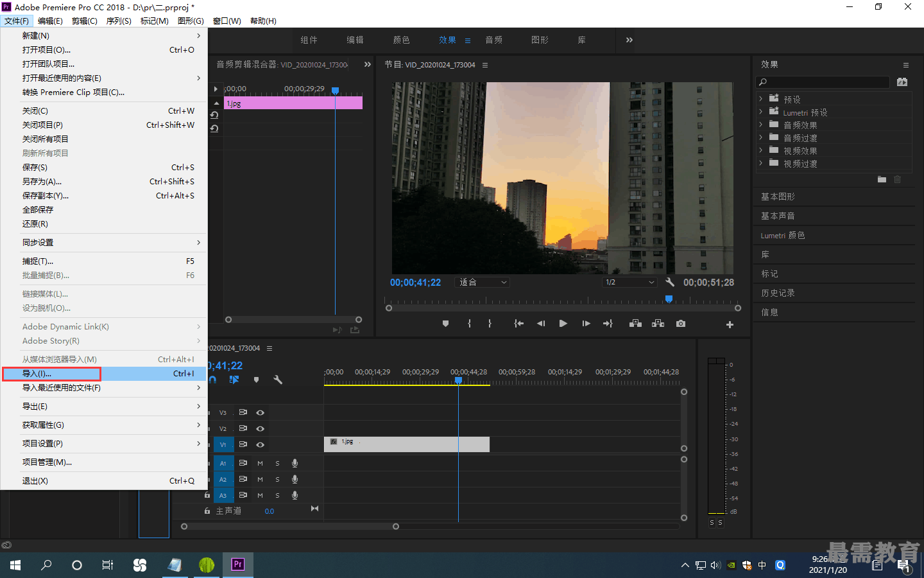This screenshot has width=924, height=578.
Task: Mark In point in Program monitor
Action: 470,324
